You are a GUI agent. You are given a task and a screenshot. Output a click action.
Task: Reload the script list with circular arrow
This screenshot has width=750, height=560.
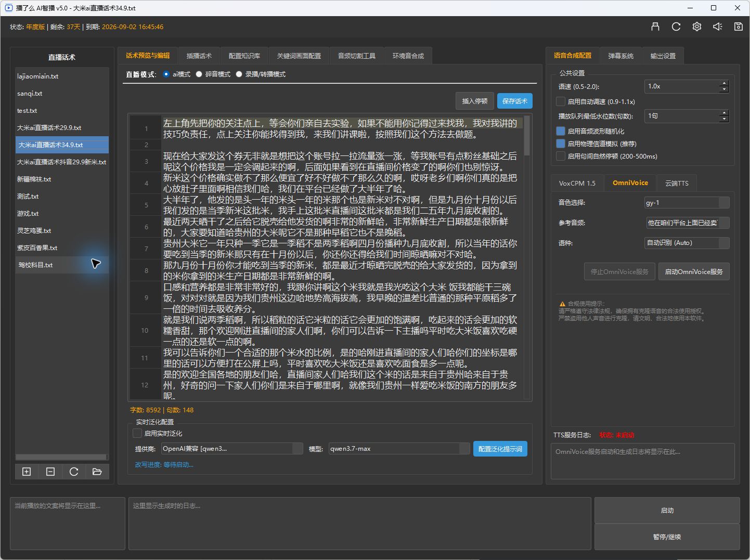(x=74, y=472)
